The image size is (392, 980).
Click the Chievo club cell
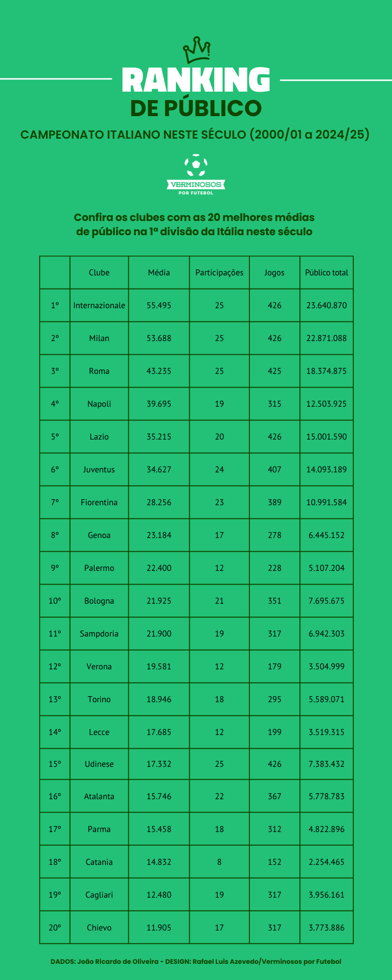[x=99, y=928]
